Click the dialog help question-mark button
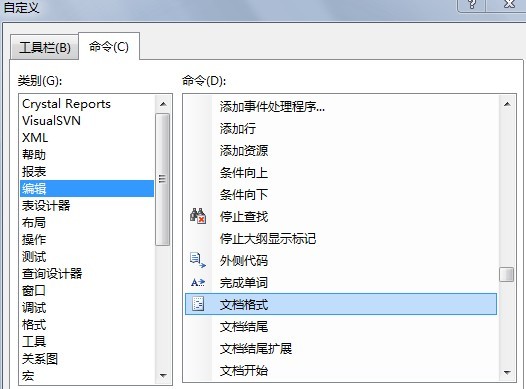The image size is (526, 389). click(472, 4)
